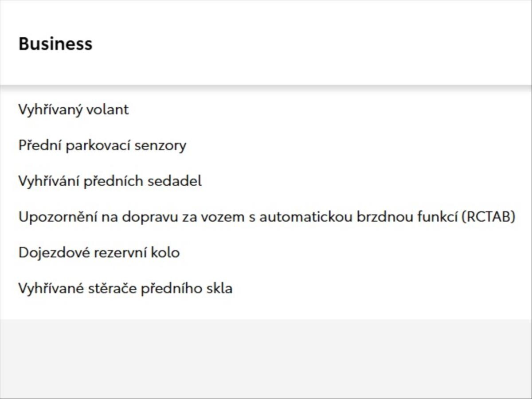
Task: Select the Vyhřívaný volant list item
Action: click(73, 110)
